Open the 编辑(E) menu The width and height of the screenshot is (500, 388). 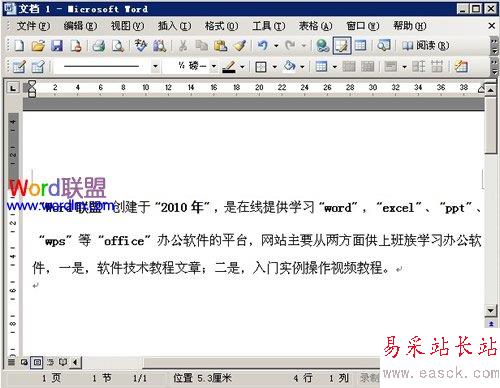pyautogui.click(x=80, y=26)
